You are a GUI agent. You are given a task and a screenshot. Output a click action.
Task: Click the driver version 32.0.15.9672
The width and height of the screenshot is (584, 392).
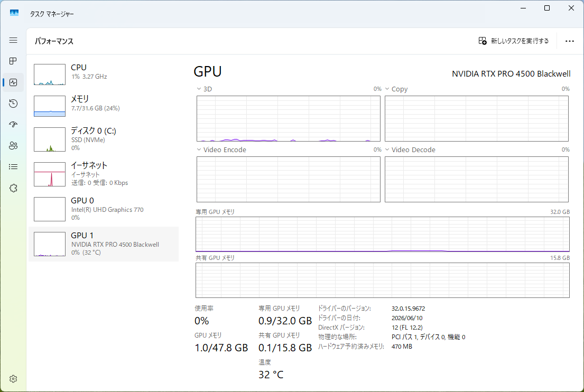click(408, 308)
